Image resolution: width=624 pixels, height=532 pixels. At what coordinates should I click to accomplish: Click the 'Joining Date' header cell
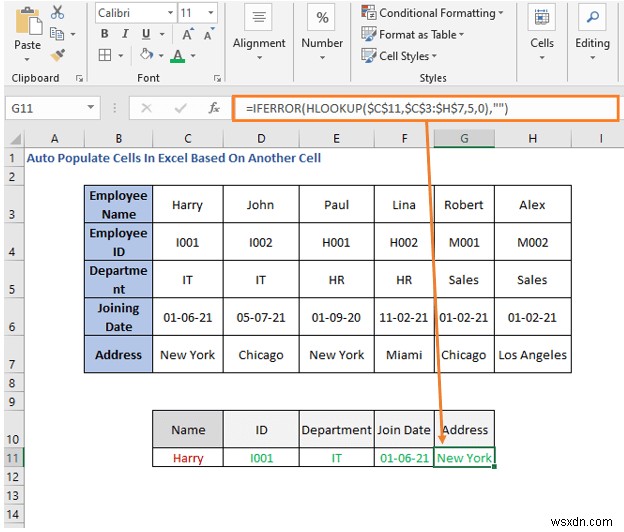pos(118,317)
